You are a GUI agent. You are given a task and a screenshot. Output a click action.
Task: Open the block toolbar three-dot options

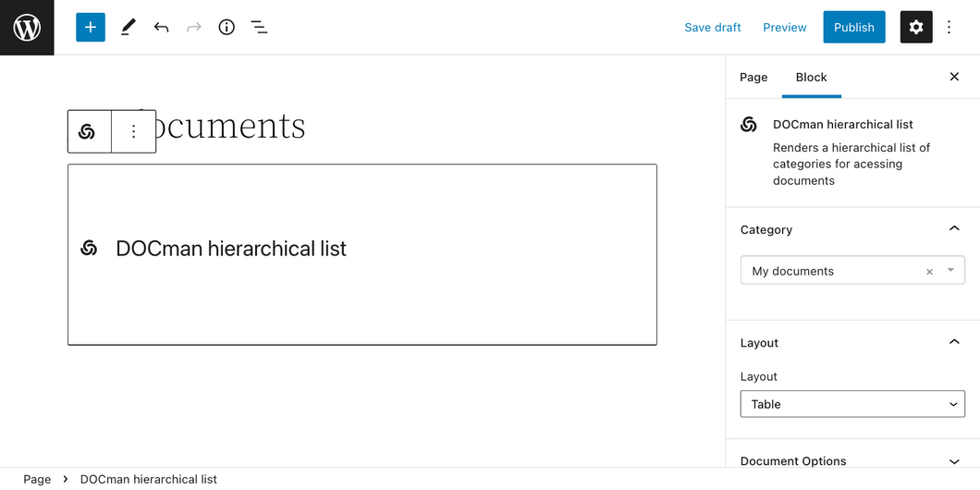click(x=134, y=131)
